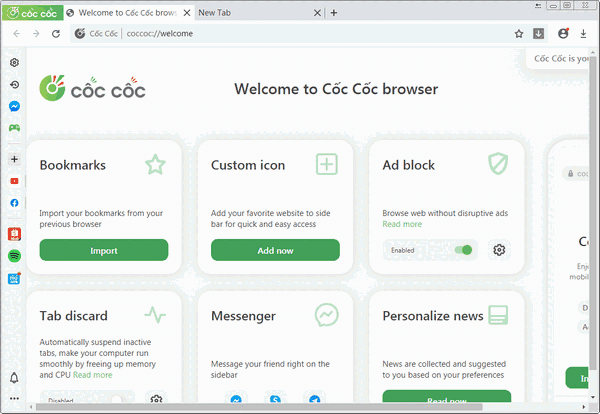Open the red shopping app sidebar icon
The height and width of the screenshot is (414, 600).
[x=15, y=234]
